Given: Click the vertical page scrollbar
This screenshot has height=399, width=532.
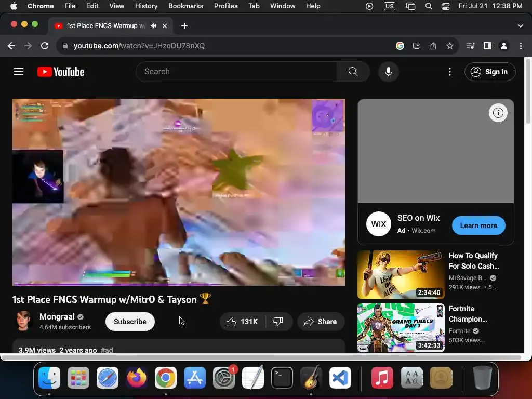Looking at the screenshot, I should coord(528,91).
